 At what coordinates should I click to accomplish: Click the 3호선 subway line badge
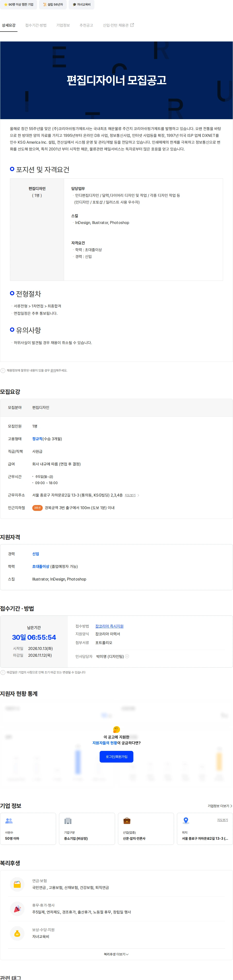tap(37, 508)
